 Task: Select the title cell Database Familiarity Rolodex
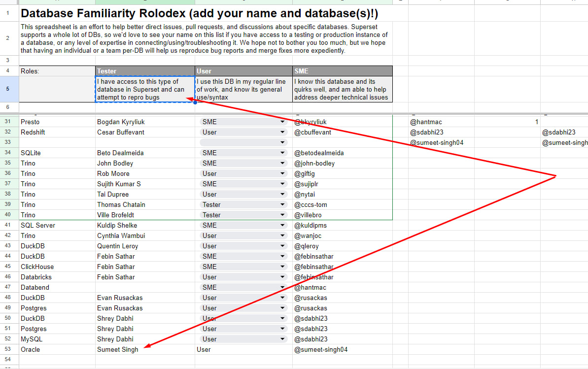(x=206, y=13)
